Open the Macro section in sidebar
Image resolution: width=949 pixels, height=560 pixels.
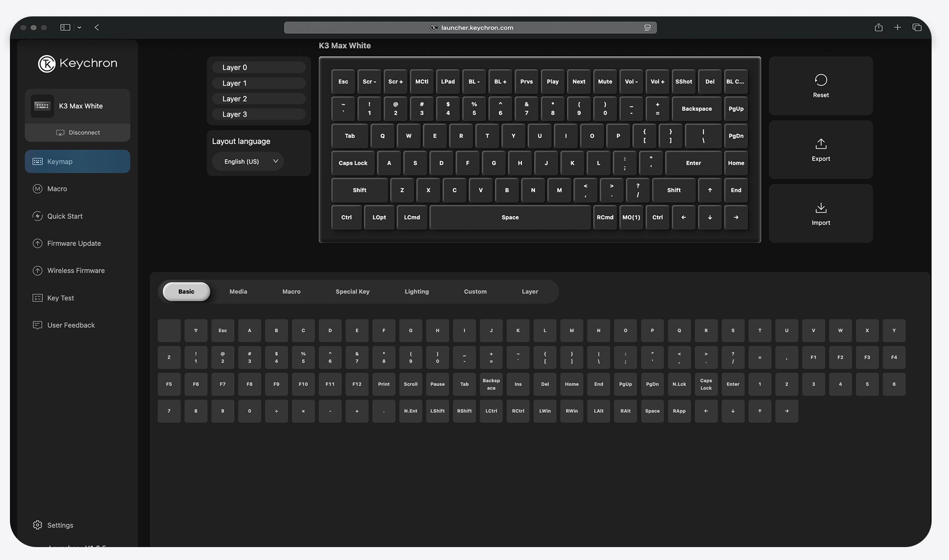click(x=78, y=189)
